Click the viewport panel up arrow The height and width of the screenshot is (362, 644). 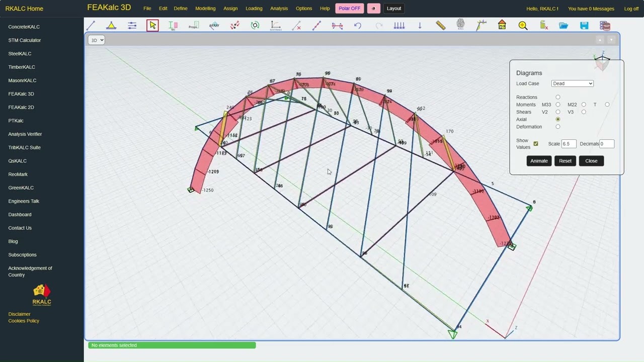pos(600,40)
